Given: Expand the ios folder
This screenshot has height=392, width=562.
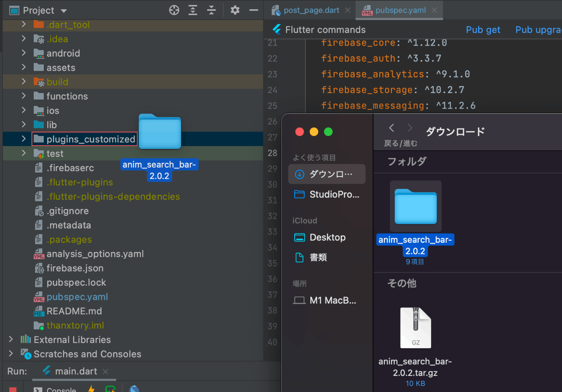Looking at the screenshot, I should pos(24,110).
